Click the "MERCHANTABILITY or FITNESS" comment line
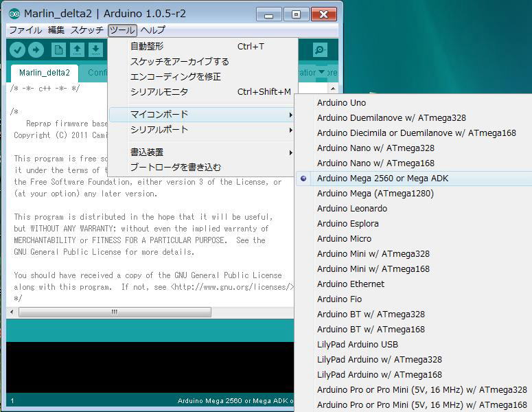 pyautogui.click(x=139, y=240)
